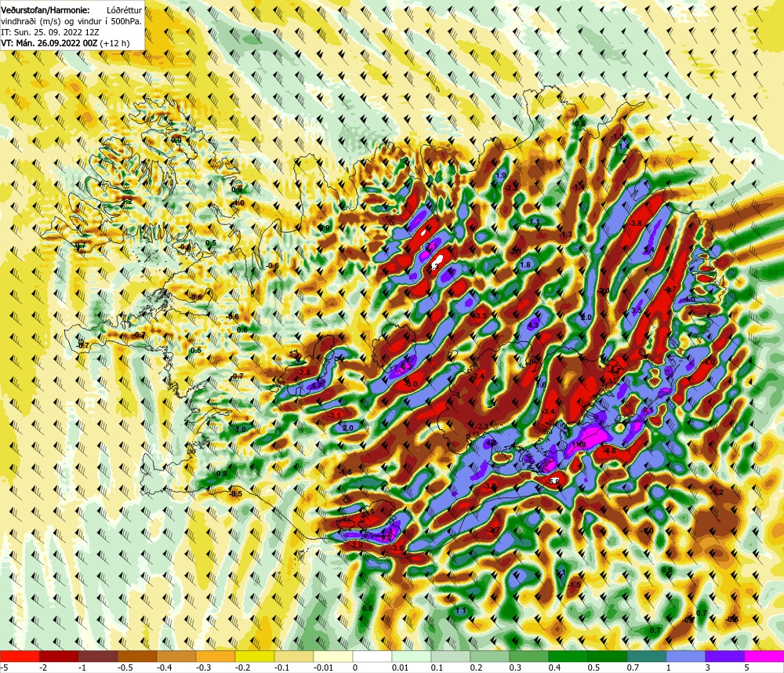Click the "-3.1" value on the map
This screenshot has height=673, width=784.
[x=335, y=415]
